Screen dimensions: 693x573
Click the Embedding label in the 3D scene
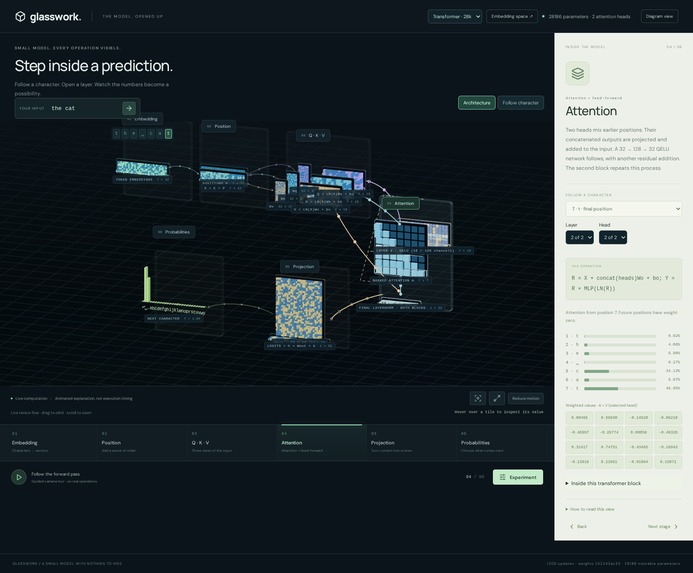click(143, 119)
